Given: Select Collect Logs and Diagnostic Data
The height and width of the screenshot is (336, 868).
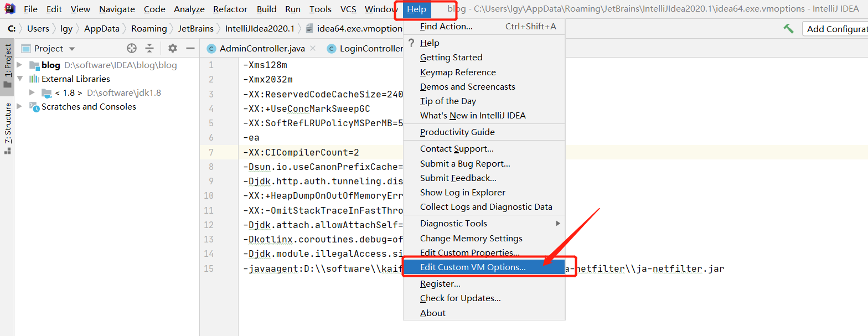Looking at the screenshot, I should [x=484, y=207].
